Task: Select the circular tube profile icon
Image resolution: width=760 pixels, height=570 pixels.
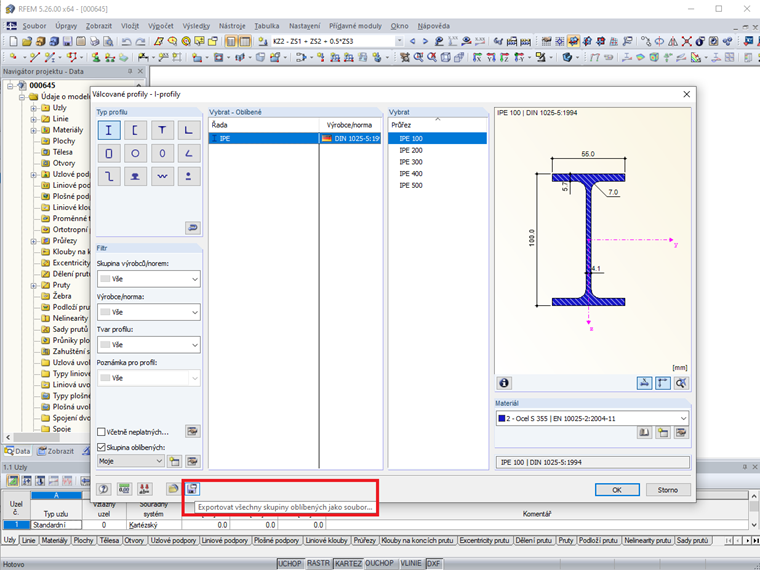Action: click(x=135, y=154)
